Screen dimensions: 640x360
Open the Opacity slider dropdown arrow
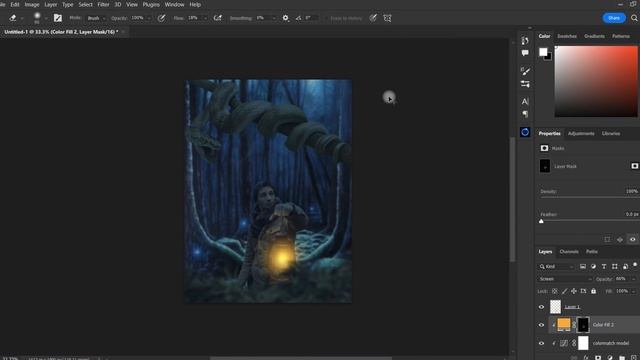[149, 18]
